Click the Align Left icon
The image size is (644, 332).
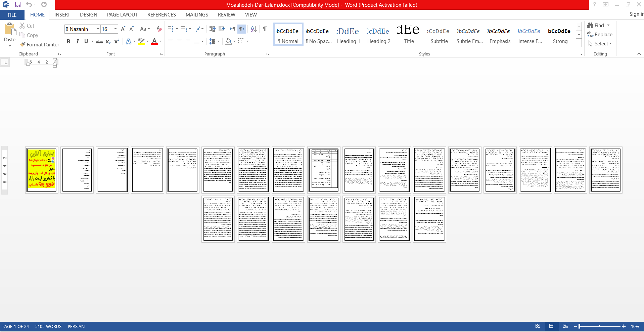[171, 41]
